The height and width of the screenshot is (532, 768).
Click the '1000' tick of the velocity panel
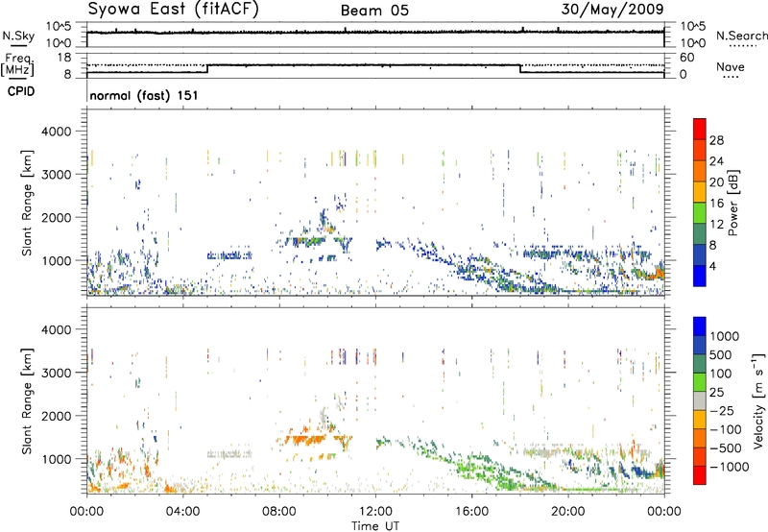tap(57, 459)
